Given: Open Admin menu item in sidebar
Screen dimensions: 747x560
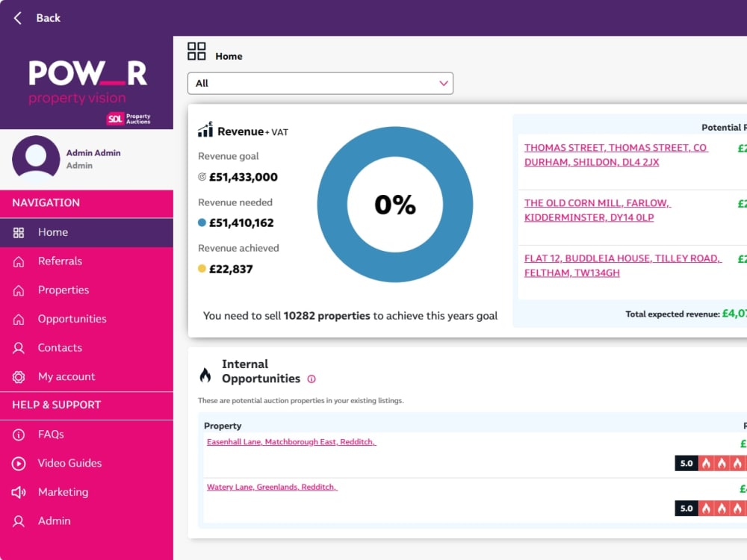Looking at the screenshot, I should [87, 521].
